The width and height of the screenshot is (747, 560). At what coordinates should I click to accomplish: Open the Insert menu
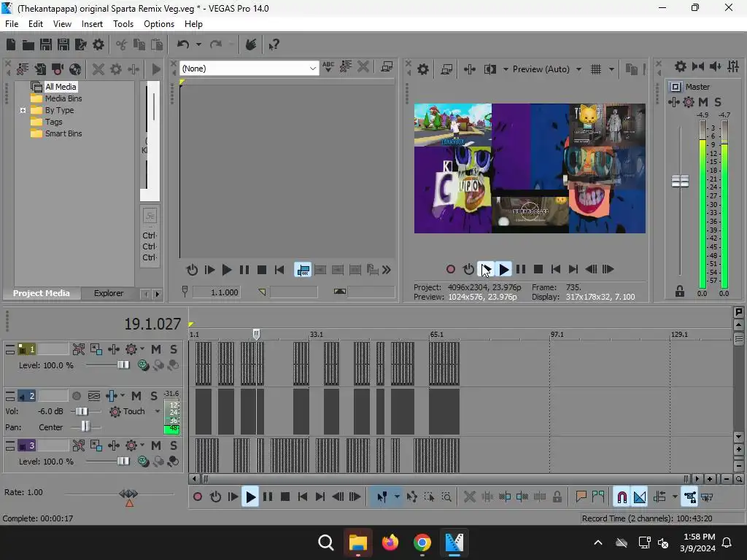click(x=92, y=24)
